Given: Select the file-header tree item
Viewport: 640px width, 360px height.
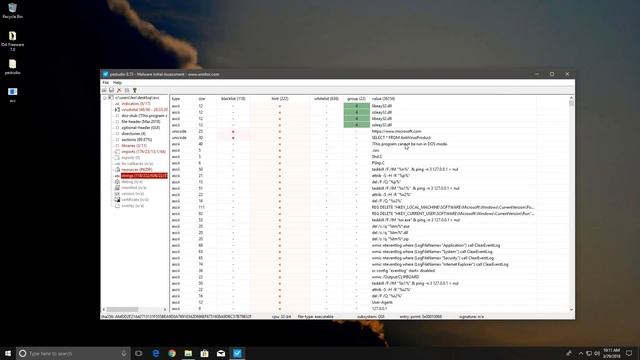Looking at the screenshot, I should pyautogui.click(x=141, y=122).
